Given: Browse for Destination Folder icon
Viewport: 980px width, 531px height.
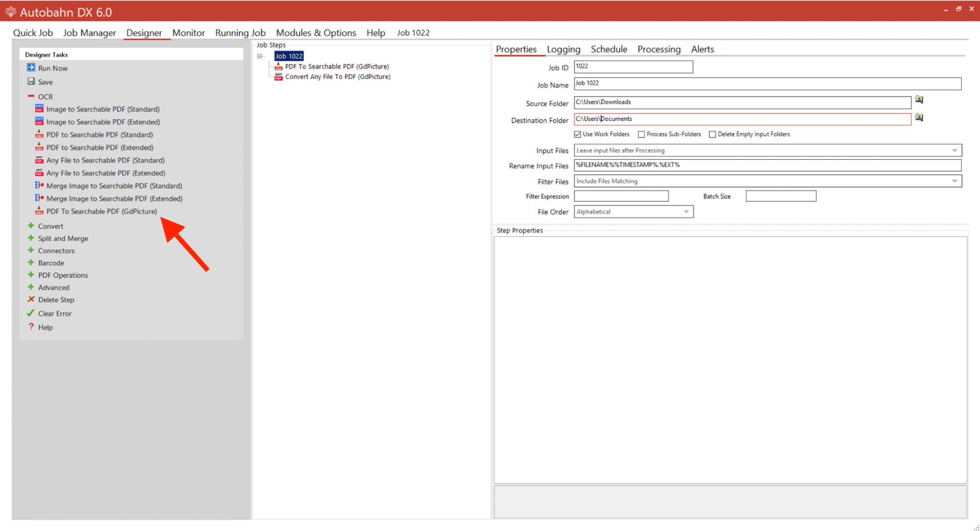Looking at the screenshot, I should click(x=919, y=118).
